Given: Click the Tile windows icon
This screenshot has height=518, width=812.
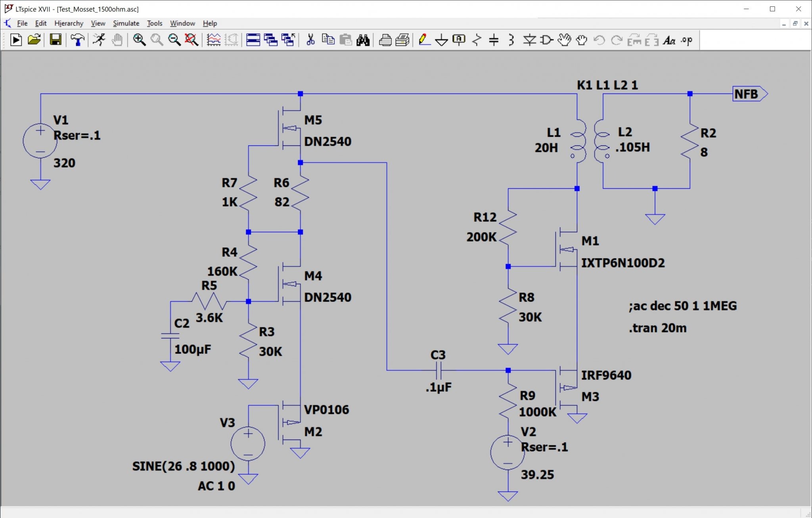Looking at the screenshot, I should (x=253, y=40).
